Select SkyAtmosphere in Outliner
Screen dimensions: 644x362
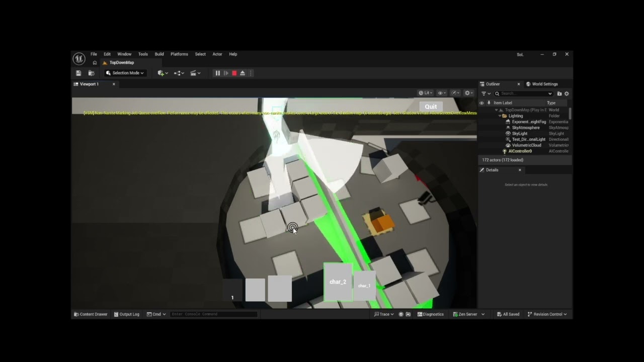[x=524, y=128]
